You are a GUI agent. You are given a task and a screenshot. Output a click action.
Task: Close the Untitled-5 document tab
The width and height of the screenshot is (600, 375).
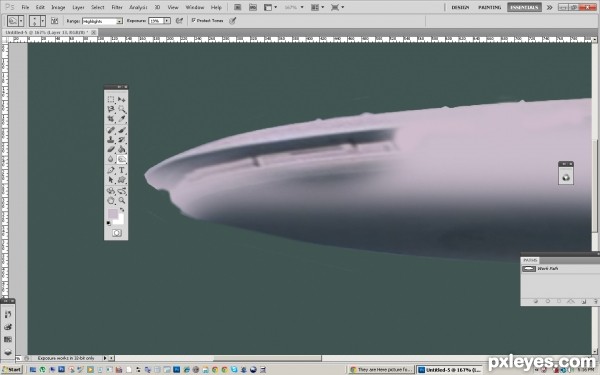coord(93,33)
